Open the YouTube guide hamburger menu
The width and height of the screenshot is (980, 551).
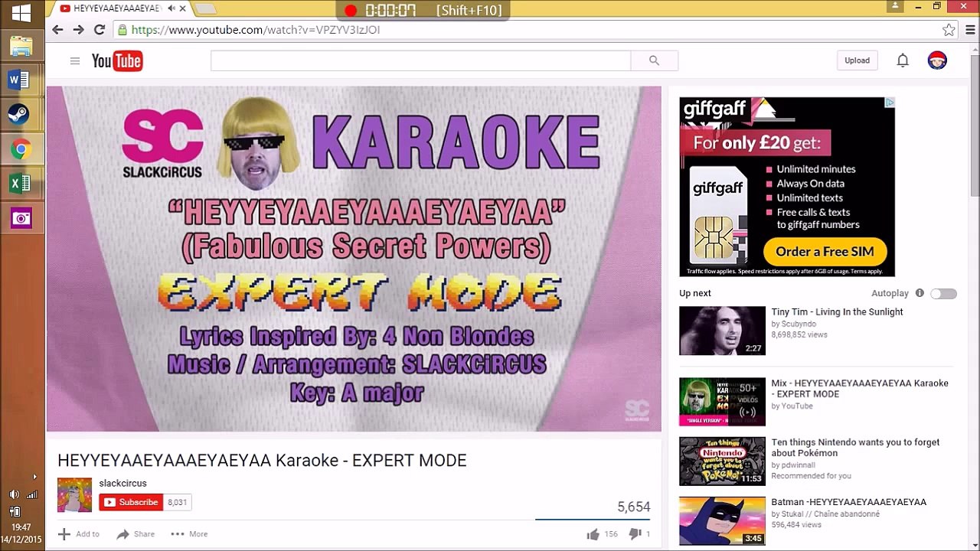coord(74,61)
